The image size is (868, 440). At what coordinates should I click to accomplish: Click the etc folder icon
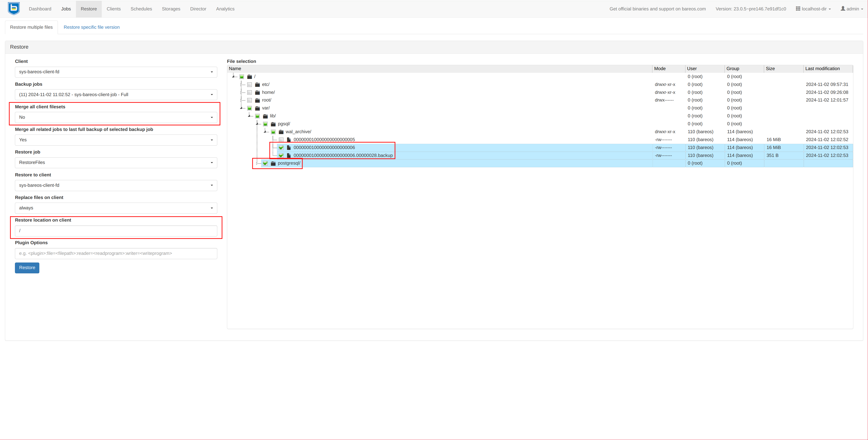(258, 85)
